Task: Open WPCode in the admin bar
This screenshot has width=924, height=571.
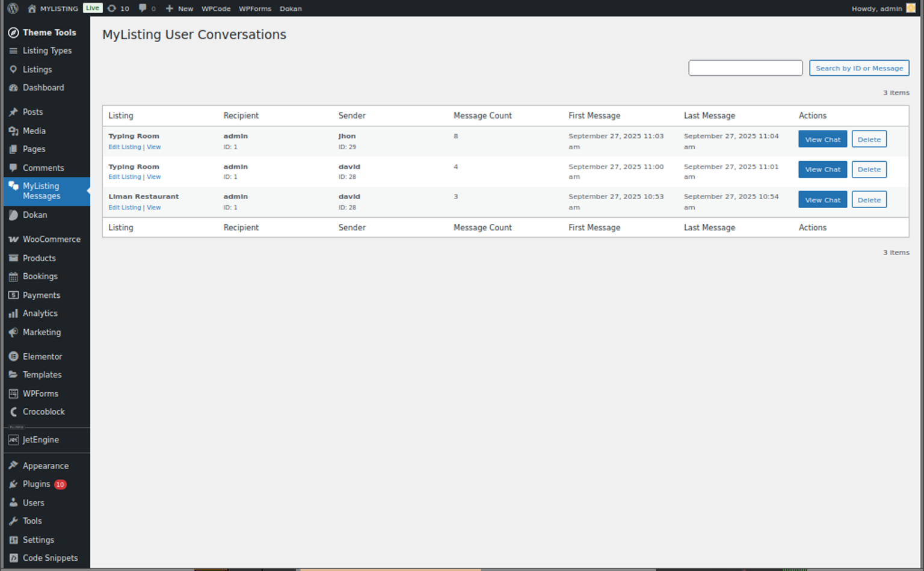Action: [x=216, y=8]
